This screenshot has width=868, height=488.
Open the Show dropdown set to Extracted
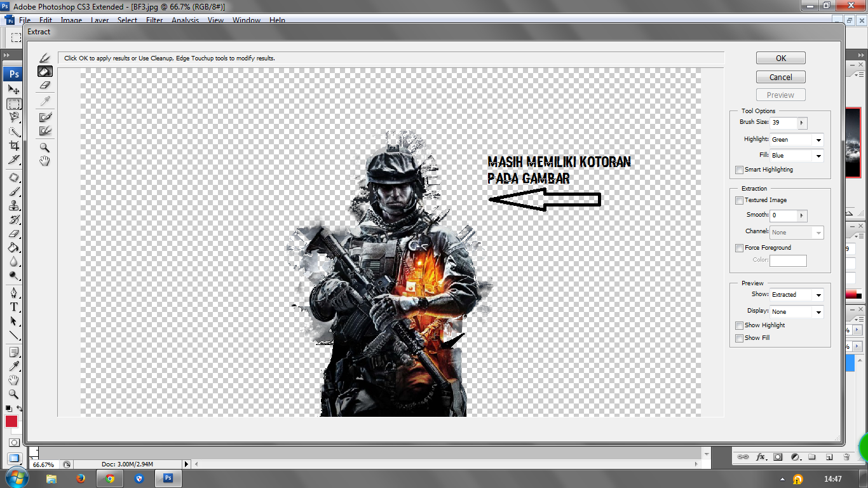coord(797,295)
